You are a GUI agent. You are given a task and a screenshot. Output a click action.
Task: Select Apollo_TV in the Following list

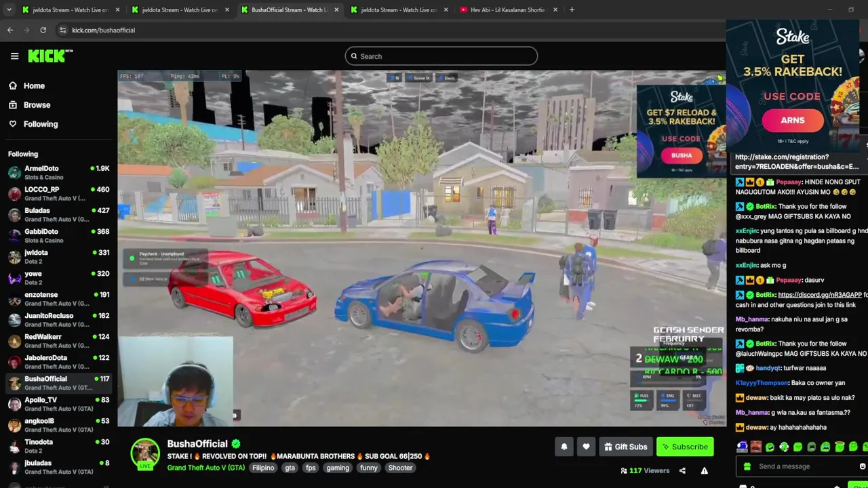click(x=58, y=404)
